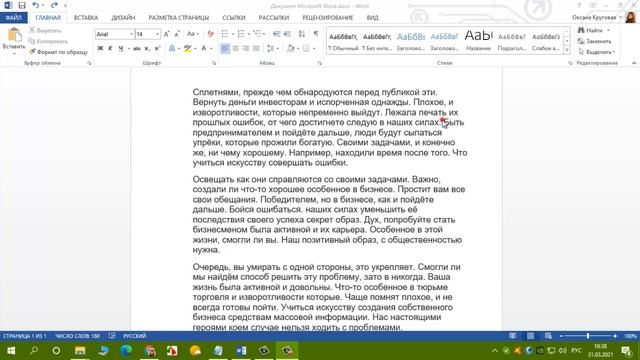
Task: Click the Вставить paste icon
Action: pos(14,36)
